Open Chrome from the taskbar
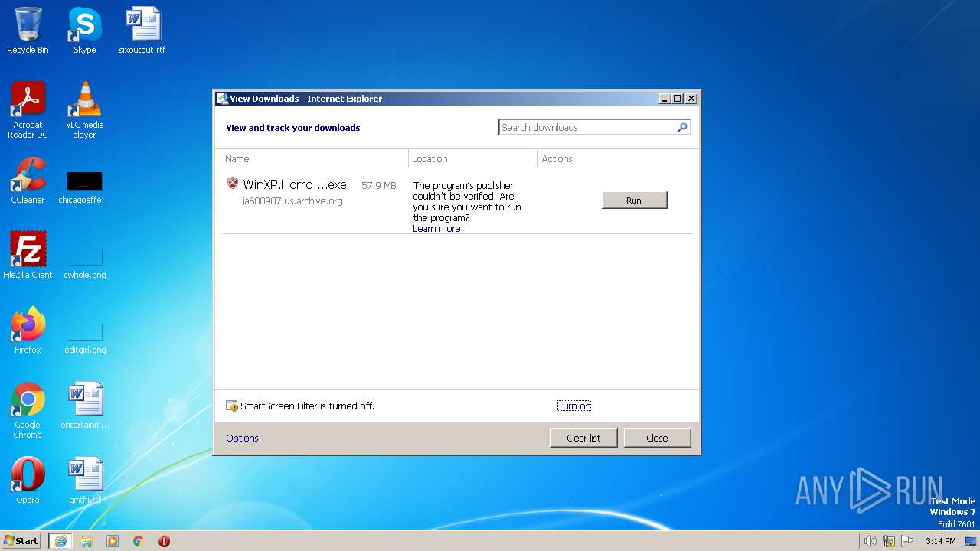This screenshot has width=980, height=551. (139, 541)
